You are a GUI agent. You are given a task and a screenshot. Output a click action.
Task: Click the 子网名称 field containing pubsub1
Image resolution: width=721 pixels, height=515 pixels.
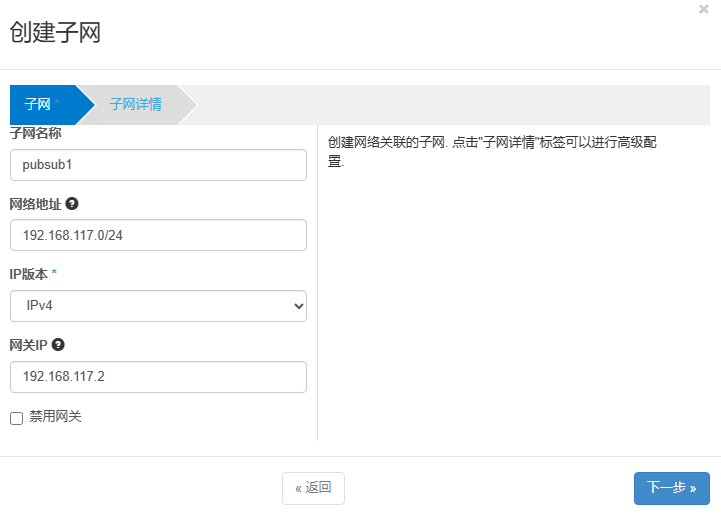point(158,165)
